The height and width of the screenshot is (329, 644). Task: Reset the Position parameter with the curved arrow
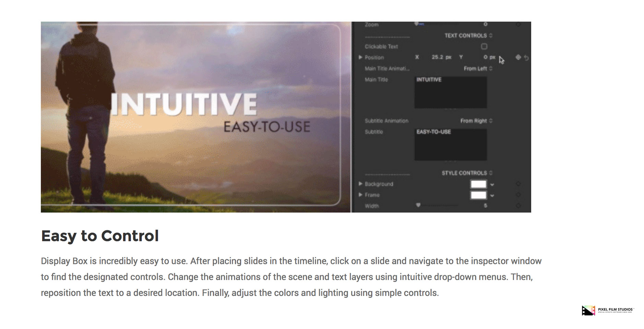click(x=526, y=58)
